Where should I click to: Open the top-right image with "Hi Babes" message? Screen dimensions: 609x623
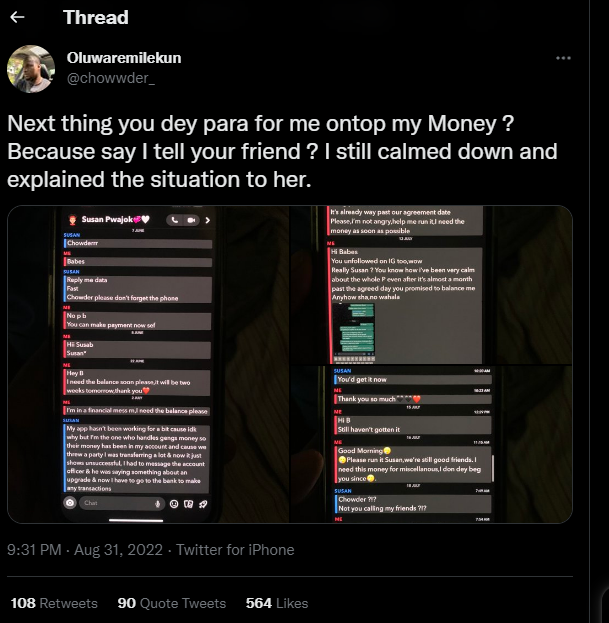tap(430, 284)
